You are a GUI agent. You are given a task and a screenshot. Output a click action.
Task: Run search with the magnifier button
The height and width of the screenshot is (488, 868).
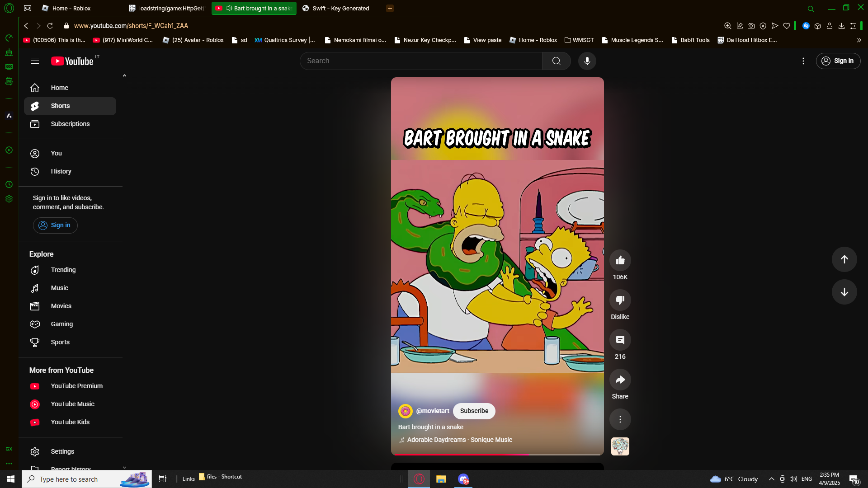tap(557, 61)
